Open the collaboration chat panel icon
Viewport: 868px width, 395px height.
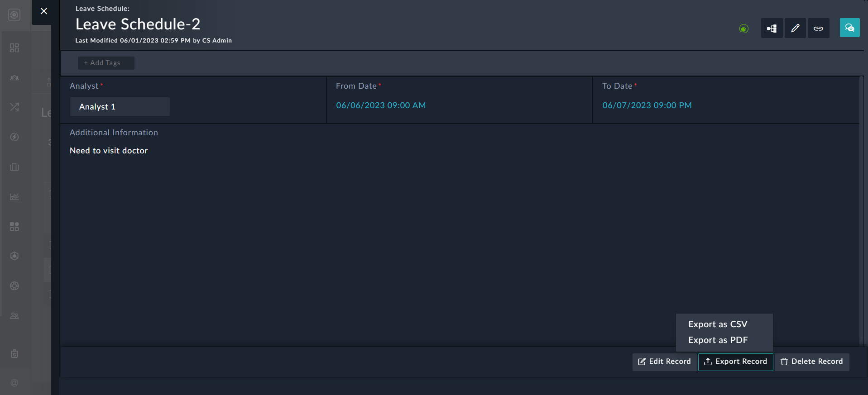coord(849,28)
